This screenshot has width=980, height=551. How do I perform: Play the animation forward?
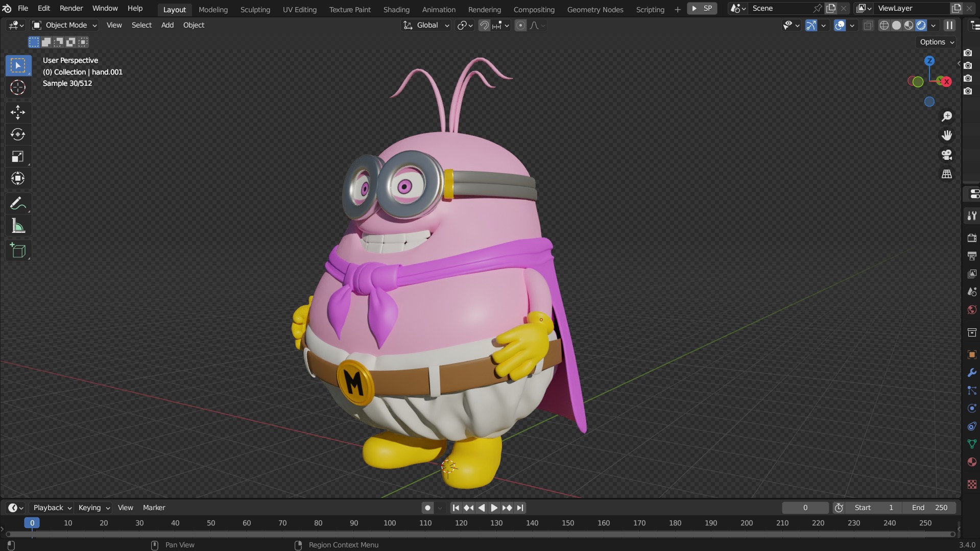pos(494,508)
